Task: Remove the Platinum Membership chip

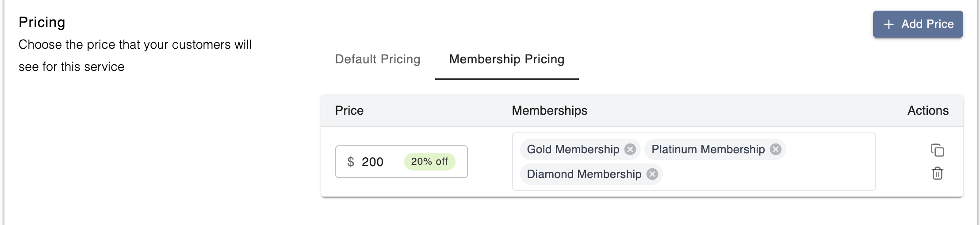Action: pyautogui.click(x=776, y=149)
